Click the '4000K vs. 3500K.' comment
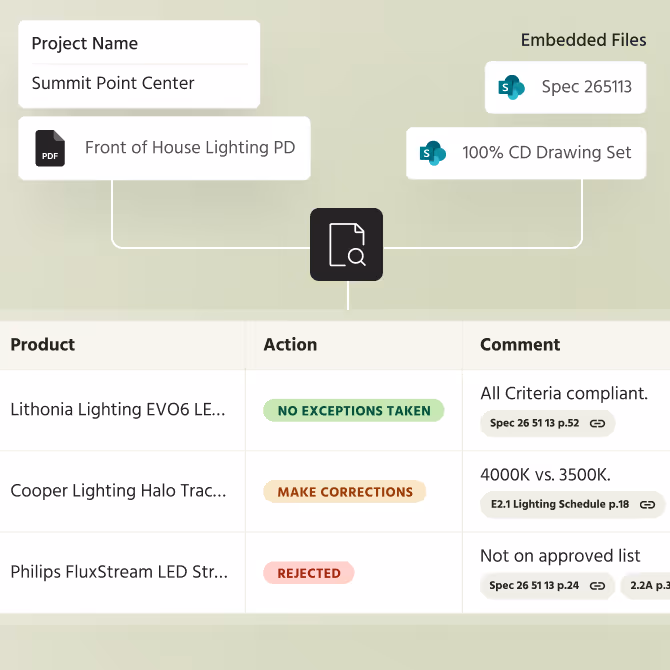The image size is (670, 670). pos(546,475)
